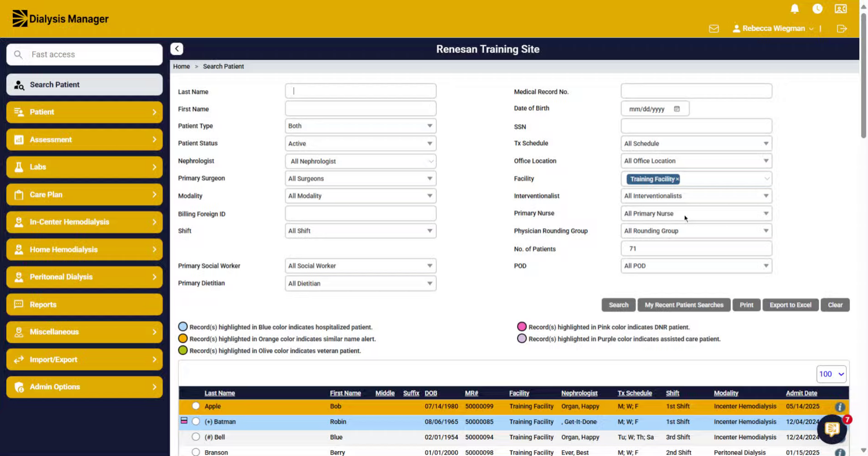
Task: Click the blue hospitalized legend circle
Action: click(x=183, y=327)
